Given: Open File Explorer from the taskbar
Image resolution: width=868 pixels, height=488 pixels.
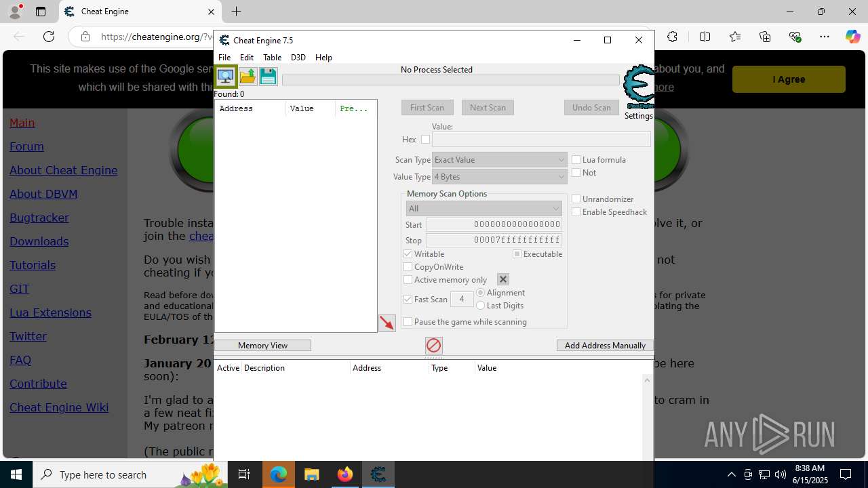Looking at the screenshot, I should point(311,474).
